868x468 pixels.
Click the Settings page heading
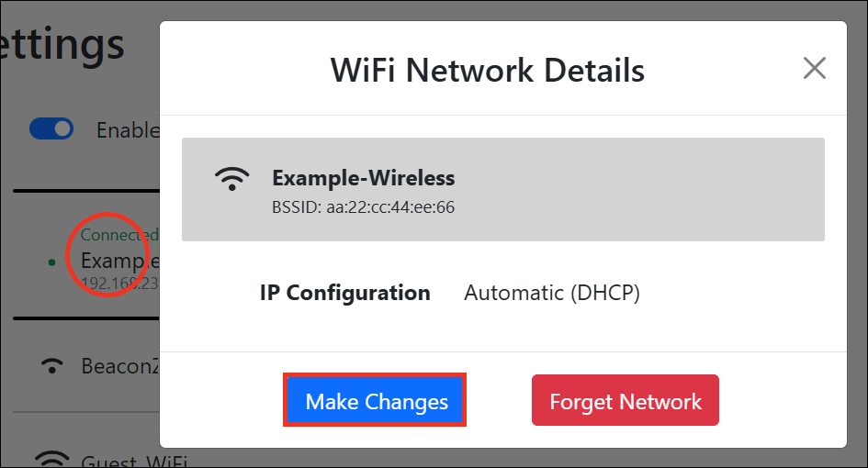click(62, 43)
